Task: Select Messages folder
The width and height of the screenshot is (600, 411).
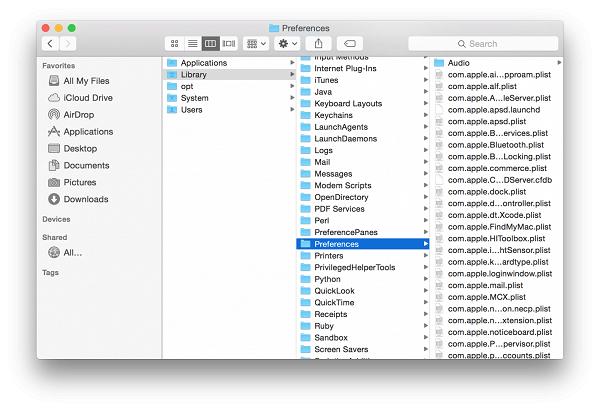Action: pyautogui.click(x=363, y=174)
